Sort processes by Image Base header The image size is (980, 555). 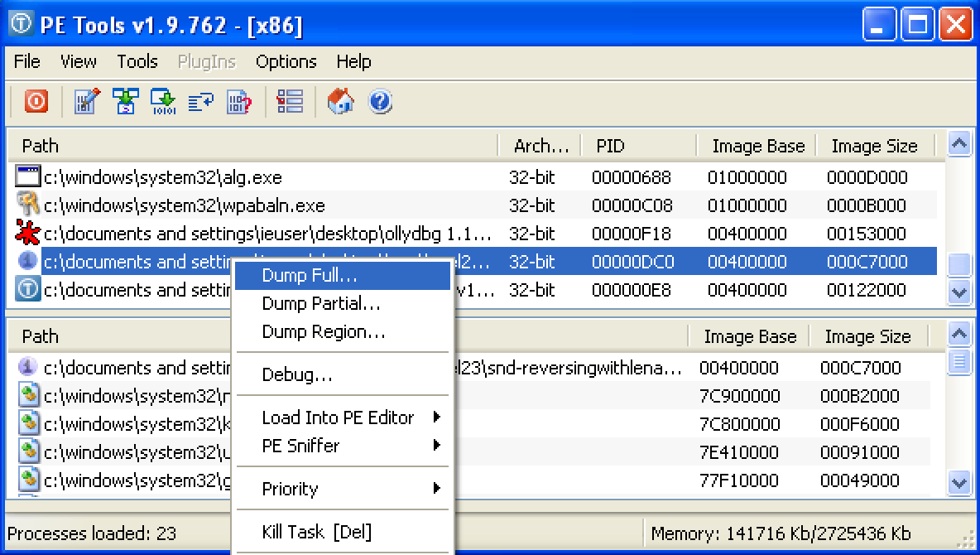757,146
